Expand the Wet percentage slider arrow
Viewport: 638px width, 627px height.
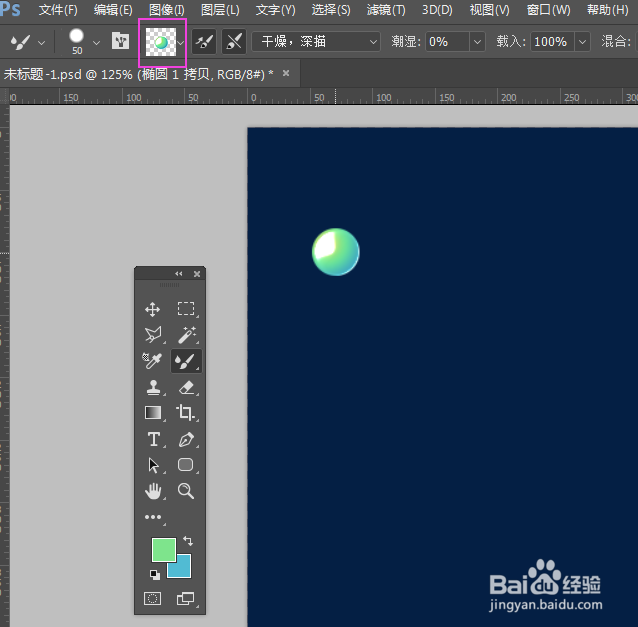click(x=478, y=42)
